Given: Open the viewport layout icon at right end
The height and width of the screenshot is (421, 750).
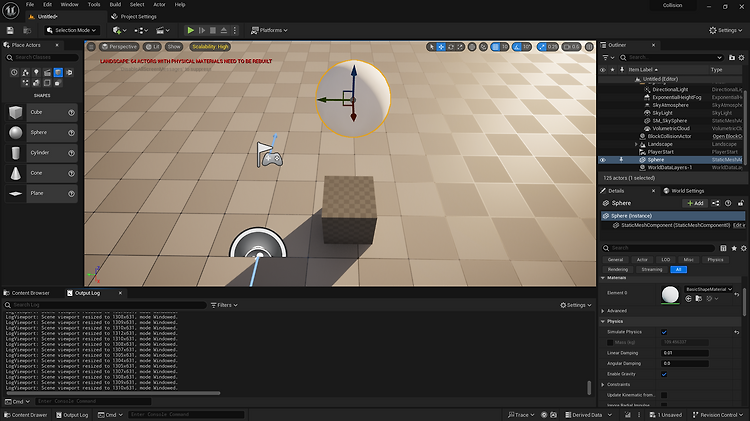Looking at the screenshot, I should point(589,46).
